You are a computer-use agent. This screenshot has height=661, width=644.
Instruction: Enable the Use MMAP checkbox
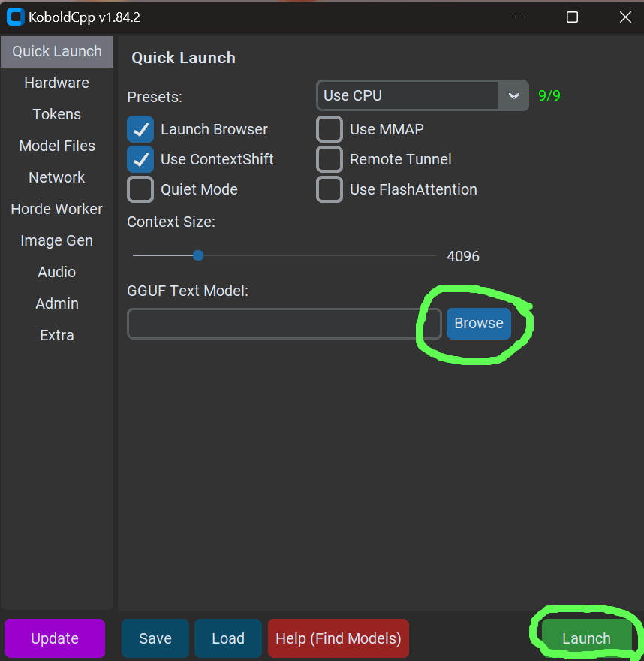tap(330, 129)
